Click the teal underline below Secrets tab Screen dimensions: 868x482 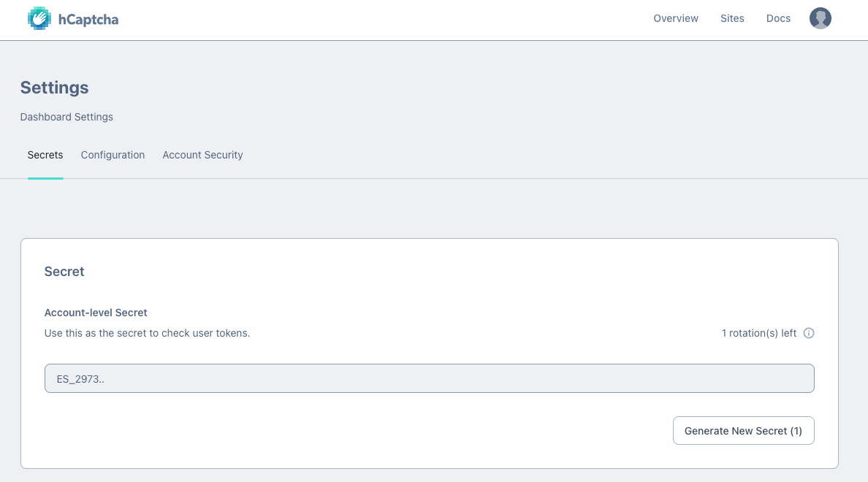pos(45,177)
